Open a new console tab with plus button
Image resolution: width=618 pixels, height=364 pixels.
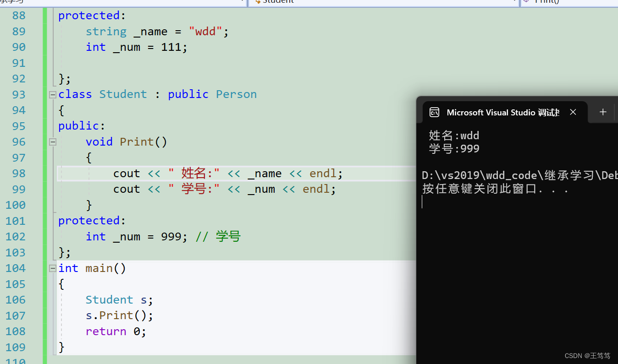tap(603, 112)
